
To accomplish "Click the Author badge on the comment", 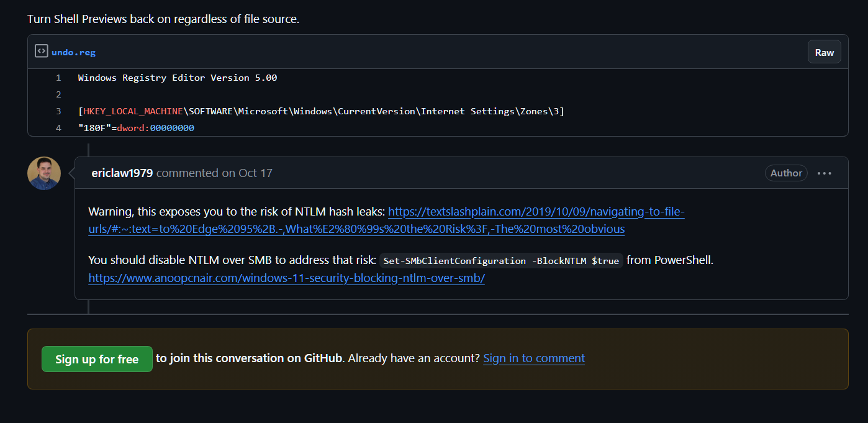I will 786,173.
